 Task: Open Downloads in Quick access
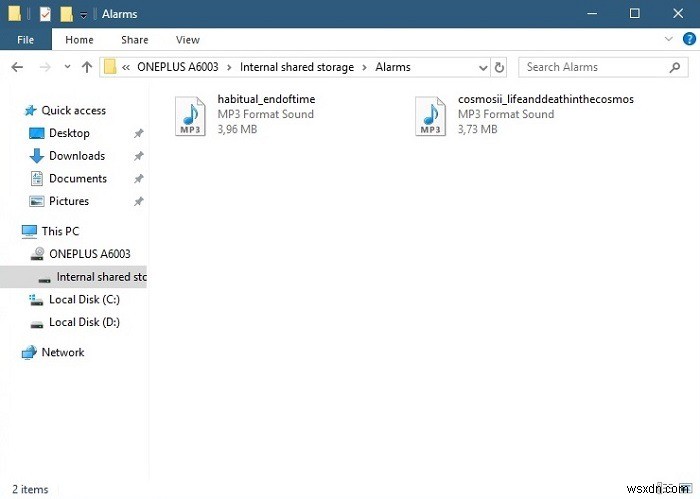point(77,156)
